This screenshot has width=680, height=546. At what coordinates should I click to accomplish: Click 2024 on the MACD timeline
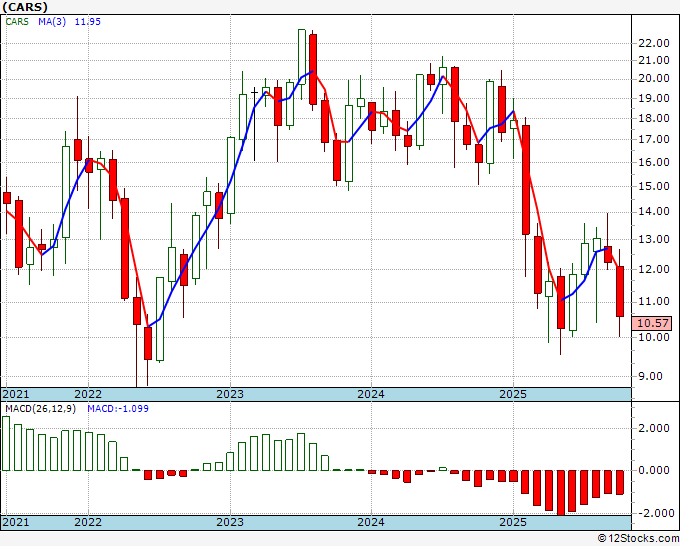(371, 522)
